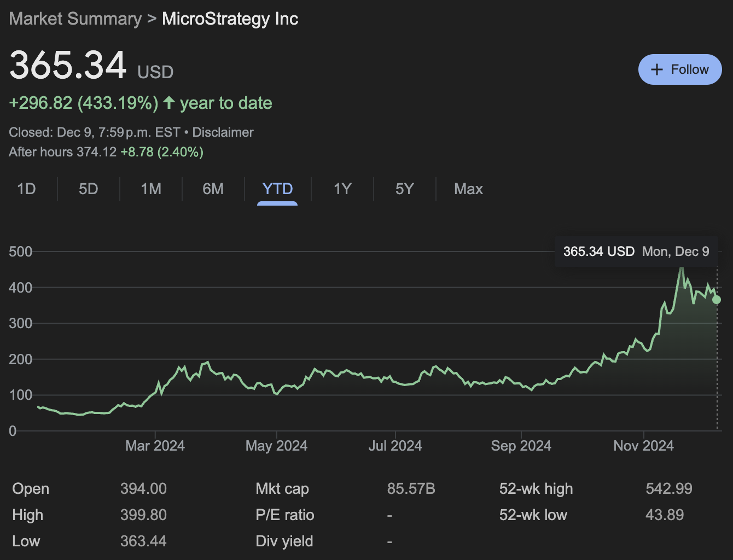The height and width of the screenshot is (560, 733).
Task: Open the Disclaimer link
Action: tap(223, 132)
